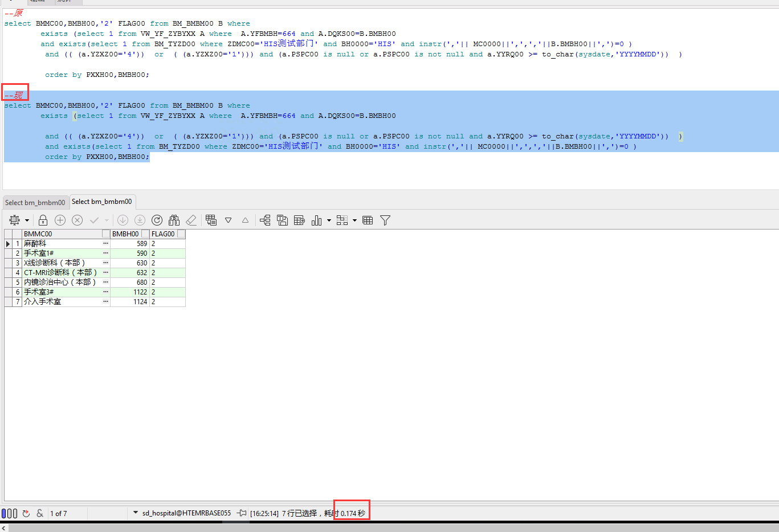The image size is (779, 532).
Task: Switch to single record view icon
Action: pos(265,220)
